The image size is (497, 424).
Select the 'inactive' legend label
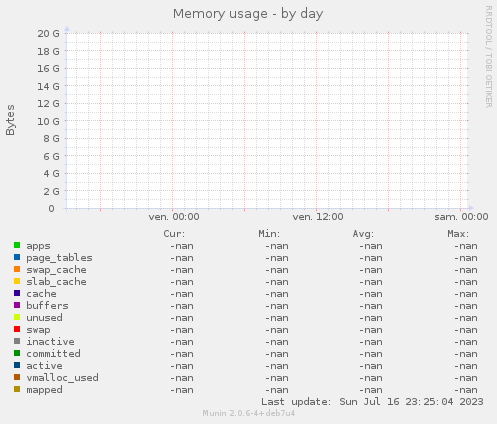[50, 342]
